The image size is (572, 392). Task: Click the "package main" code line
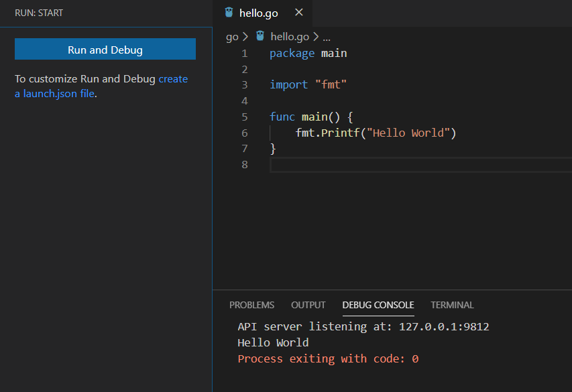(308, 53)
